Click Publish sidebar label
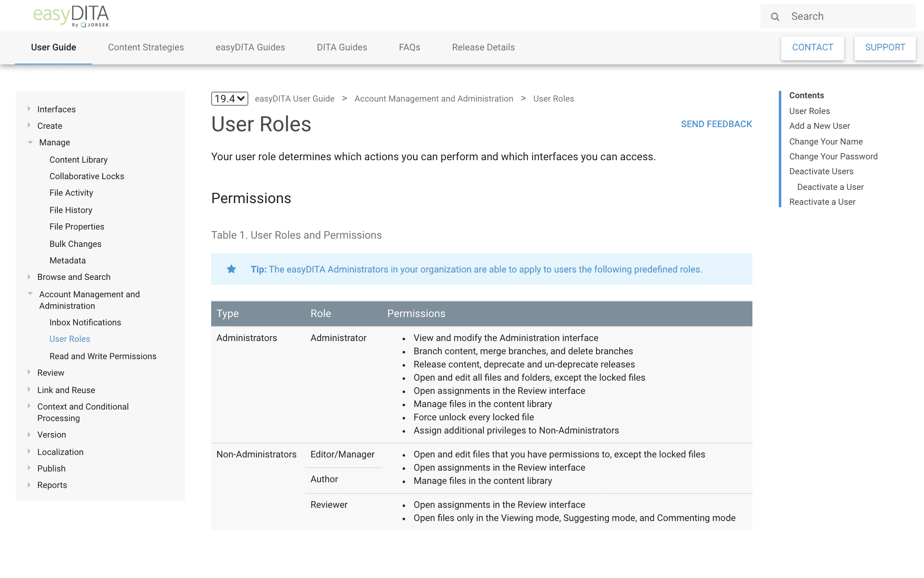This screenshot has height=578, width=924. [52, 469]
